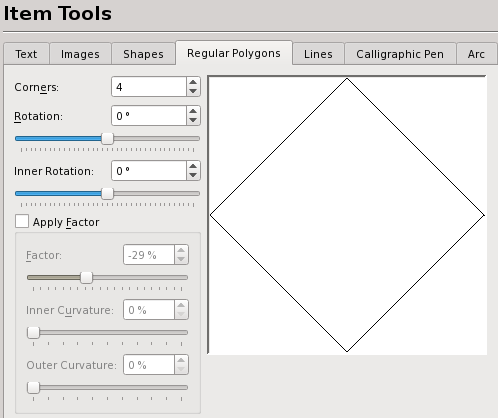Increase Rotation using spinbox up arrow
The height and width of the screenshot is (418, 498).
[x=193, y=111]
